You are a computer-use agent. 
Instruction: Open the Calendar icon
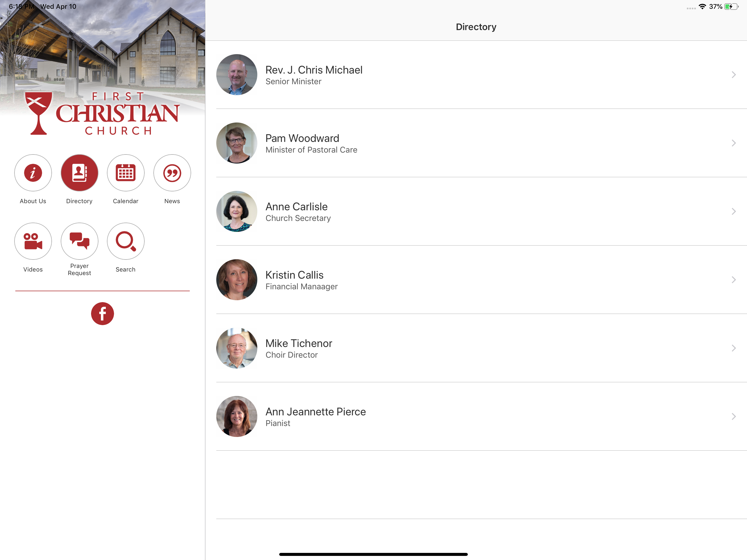[x=126, y=173]
